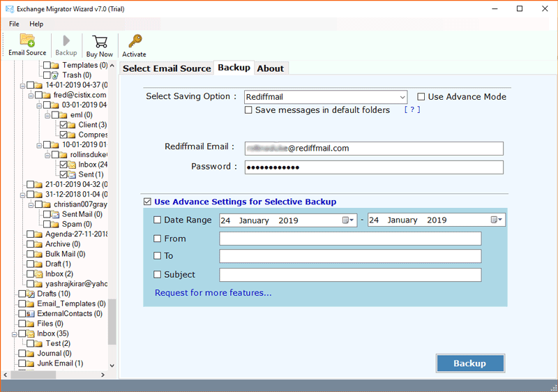Enable the Date Range filter checkbox
This screenshot has height=392, width=558.
tap(158, 220)
